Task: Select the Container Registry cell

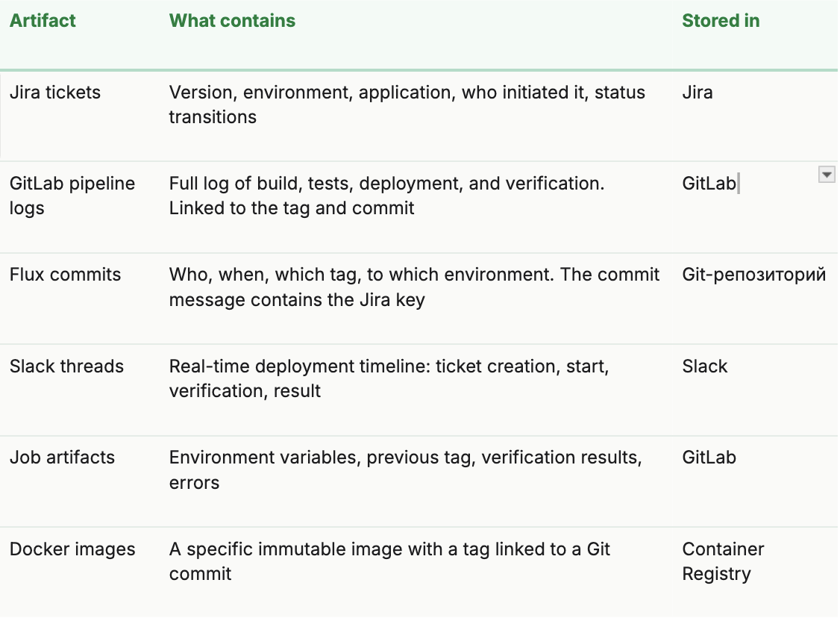Action: (723, 561)
